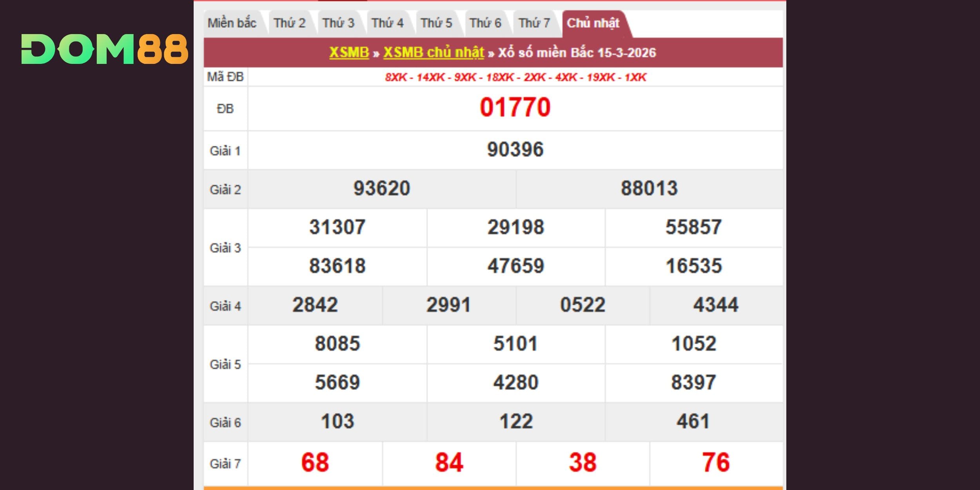980x490 pixels.
Task: Click Giải 3 number 29198
Action: tap(515, 227)
